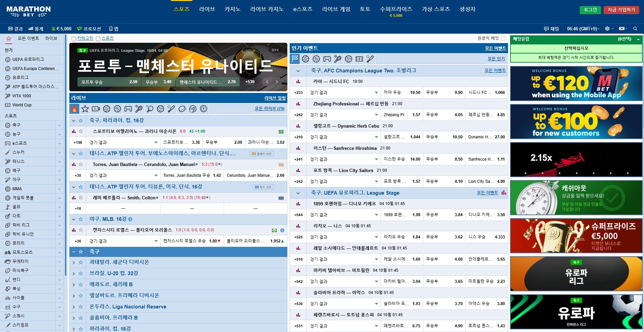Expand 브라질. U-20 컵. 32강 league
Screen dimensions: 644x332
74,273
